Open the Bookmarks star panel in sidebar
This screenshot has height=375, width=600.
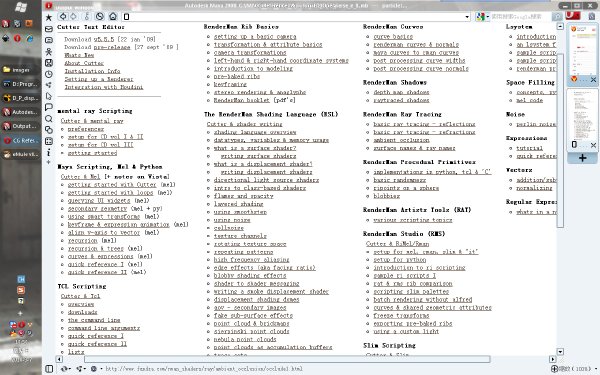[49, 17]
